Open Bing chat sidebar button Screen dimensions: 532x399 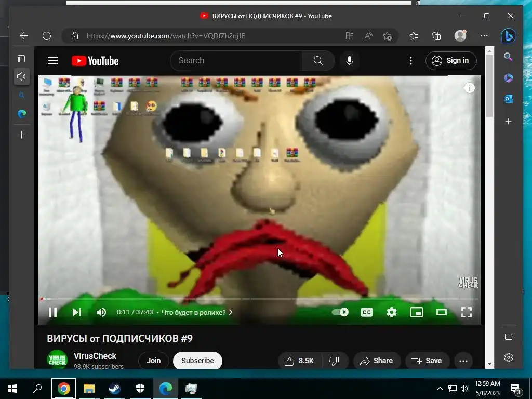508,36
